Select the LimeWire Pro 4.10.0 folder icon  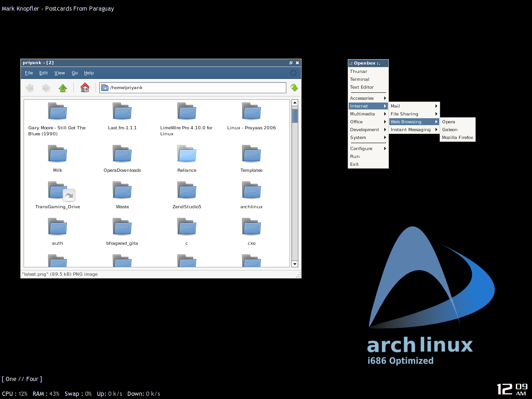pos(187,111)
